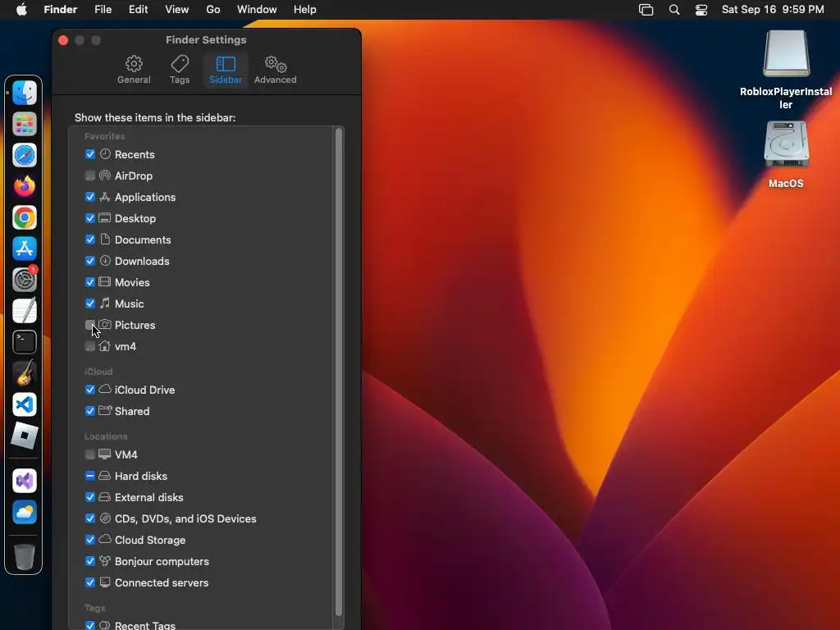Screen dimensions: 840x630
Task: Open the File menu
Action: [103, 10]
